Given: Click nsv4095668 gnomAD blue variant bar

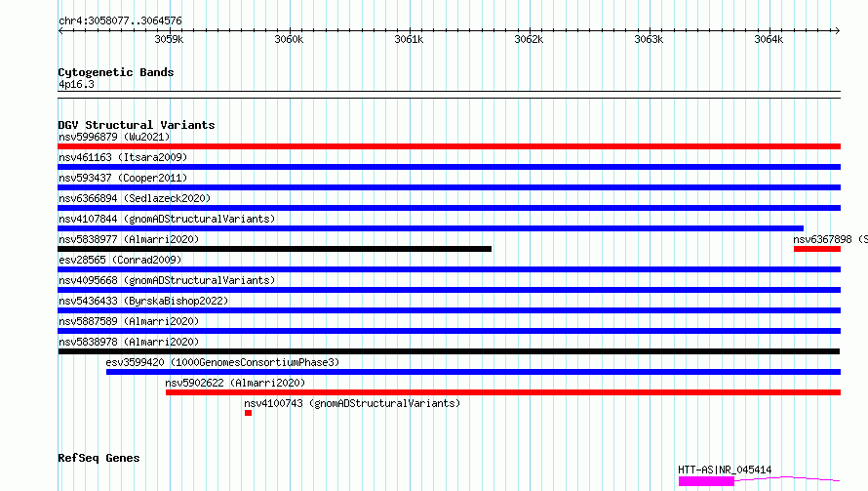Looking at the screenshot, I should (x=449, y=290).
